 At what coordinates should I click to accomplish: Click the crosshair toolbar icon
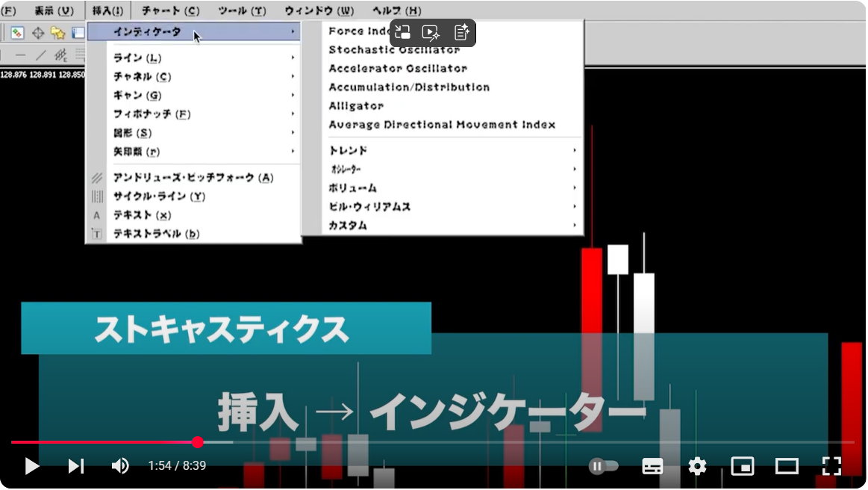tap(37, 34)
